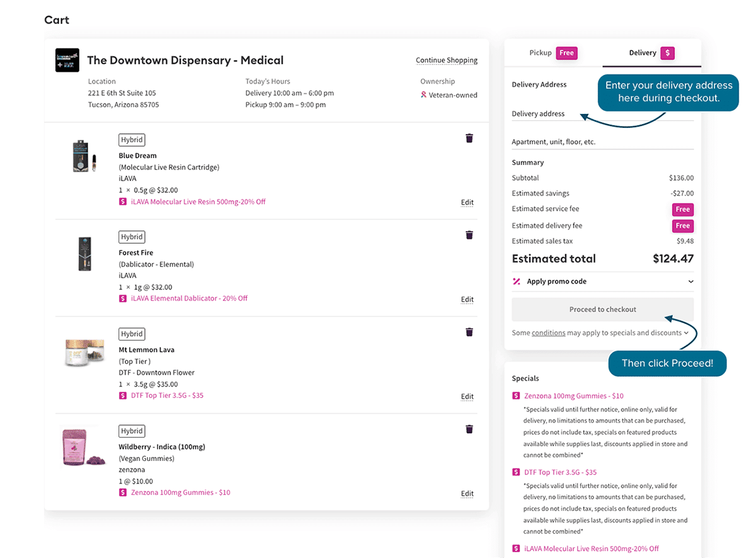756x558 pixels.
Task: Remove Wildberry gummies with trash icon
Action: 469,429
